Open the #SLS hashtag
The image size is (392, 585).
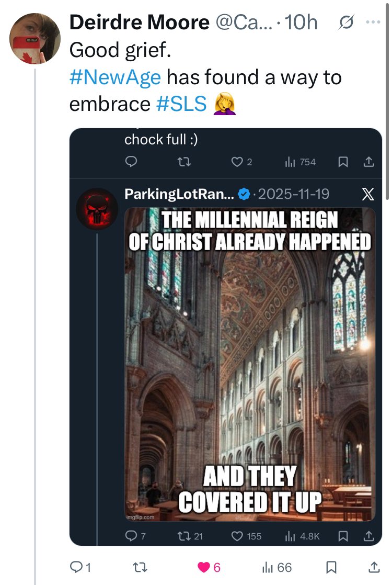[181, 103]
